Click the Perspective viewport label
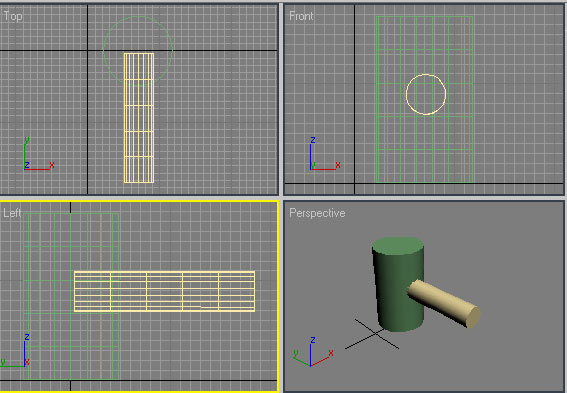This screenshot has width=567, height=393. coord(317,213)
